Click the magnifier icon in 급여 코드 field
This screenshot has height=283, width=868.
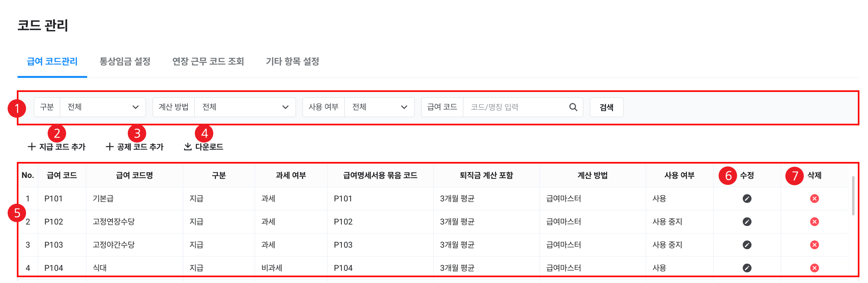coord(573,107)
